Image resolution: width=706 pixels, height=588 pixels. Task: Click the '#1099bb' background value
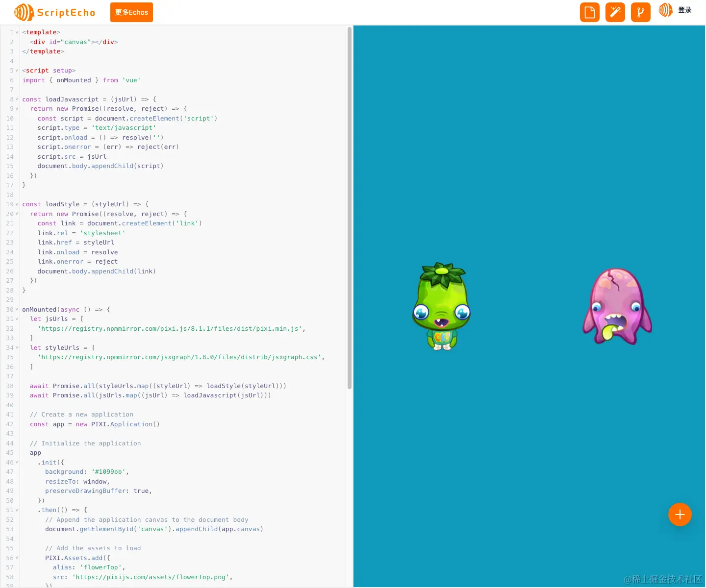108,472
